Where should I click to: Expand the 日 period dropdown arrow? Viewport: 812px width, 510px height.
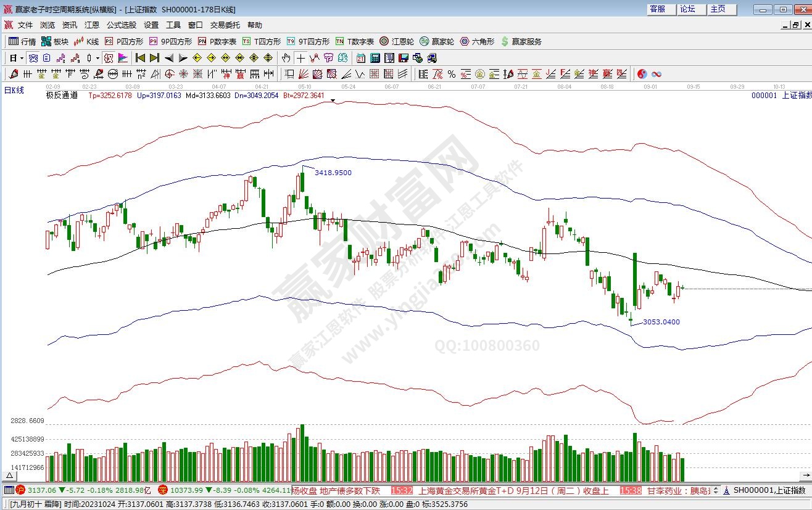(x=22, y=58)
